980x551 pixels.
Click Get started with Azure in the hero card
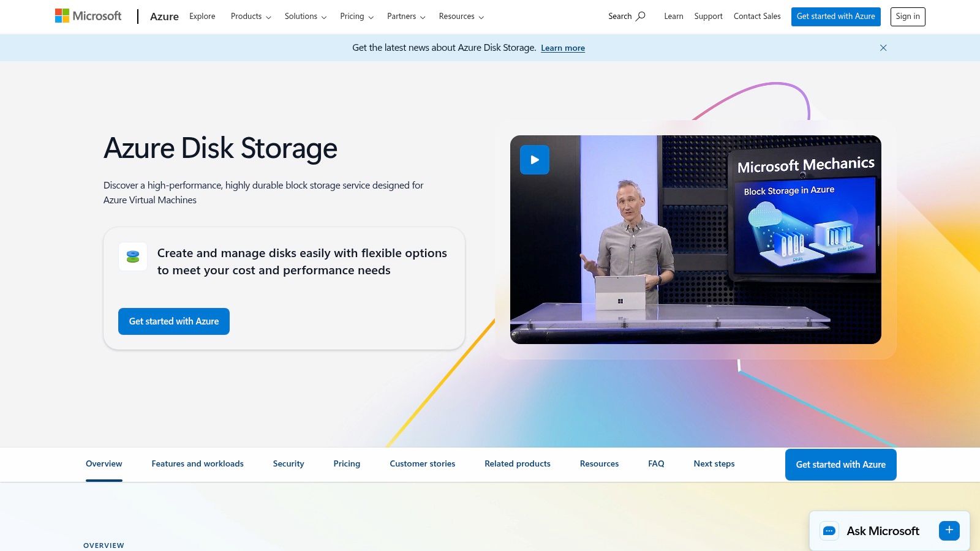[x=173, y=321]
